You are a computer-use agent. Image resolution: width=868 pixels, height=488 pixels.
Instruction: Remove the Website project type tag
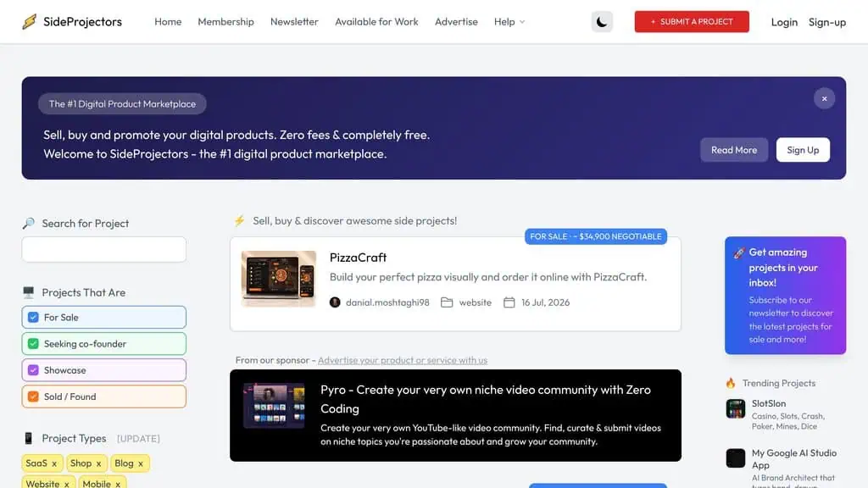66,484
